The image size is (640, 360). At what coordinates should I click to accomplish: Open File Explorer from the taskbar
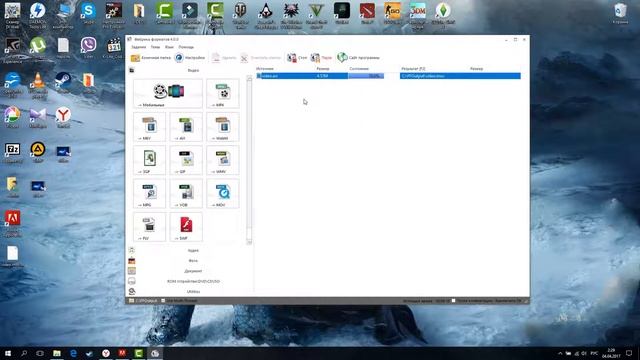(x=57, y=353)
